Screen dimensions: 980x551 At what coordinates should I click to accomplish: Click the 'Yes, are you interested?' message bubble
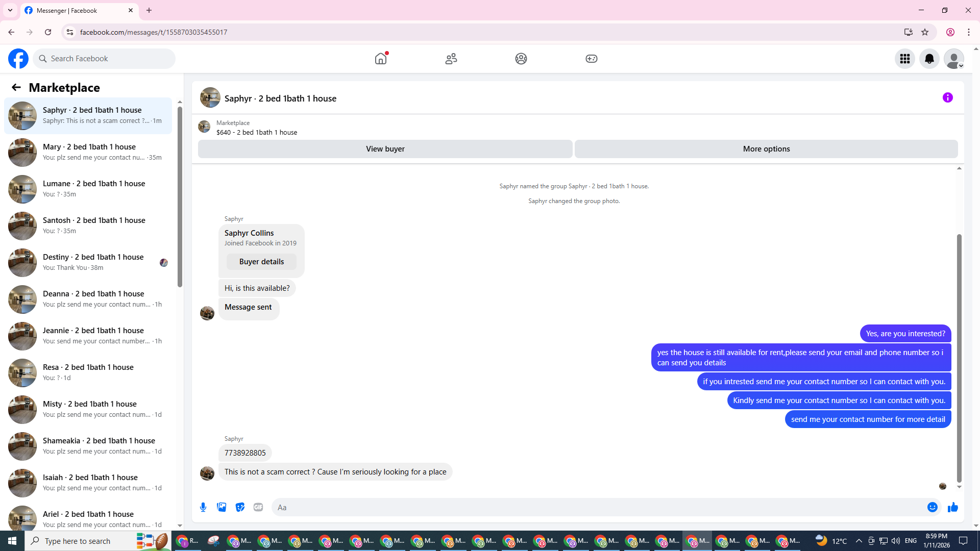pyautogui.click(x=905, y=334)
